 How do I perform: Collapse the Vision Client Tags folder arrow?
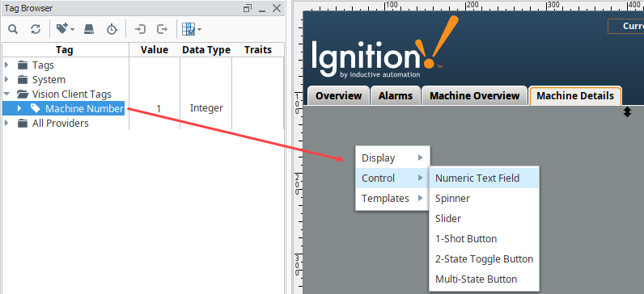pos(6,94)
